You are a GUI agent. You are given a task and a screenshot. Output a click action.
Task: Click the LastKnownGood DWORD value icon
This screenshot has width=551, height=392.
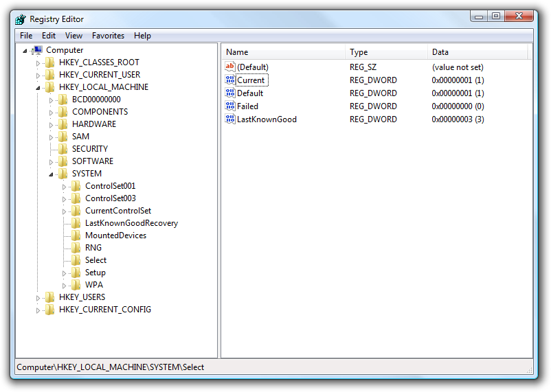230,119
